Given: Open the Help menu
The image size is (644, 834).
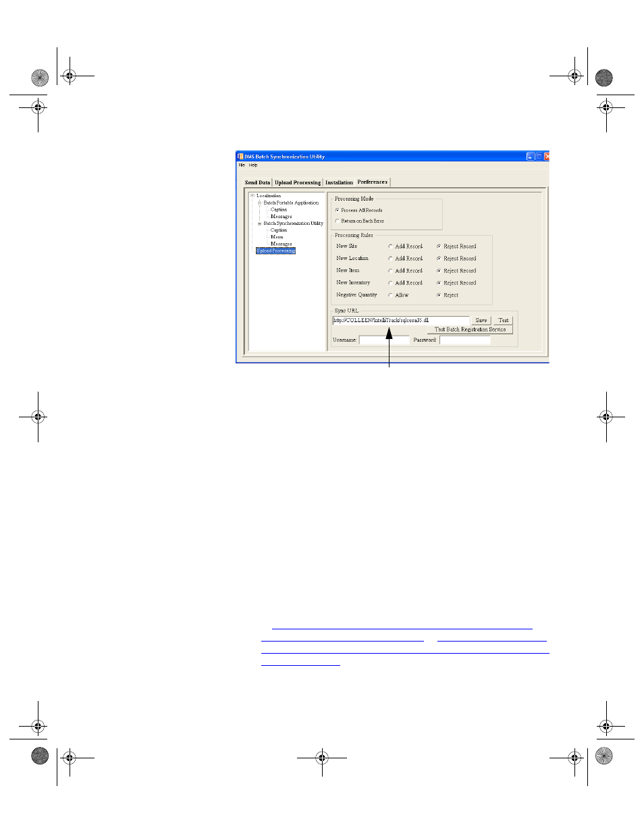Looking at the screenshot, I should 253,165.
